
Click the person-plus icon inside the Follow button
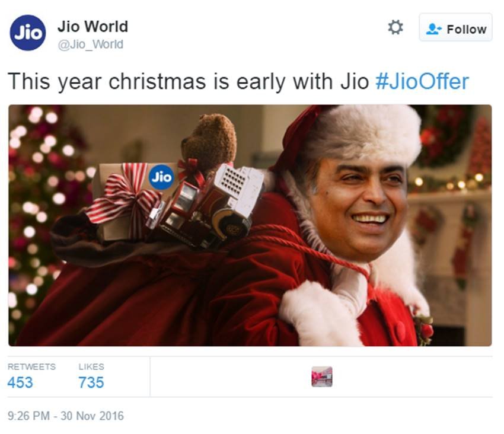click(433, 29)
